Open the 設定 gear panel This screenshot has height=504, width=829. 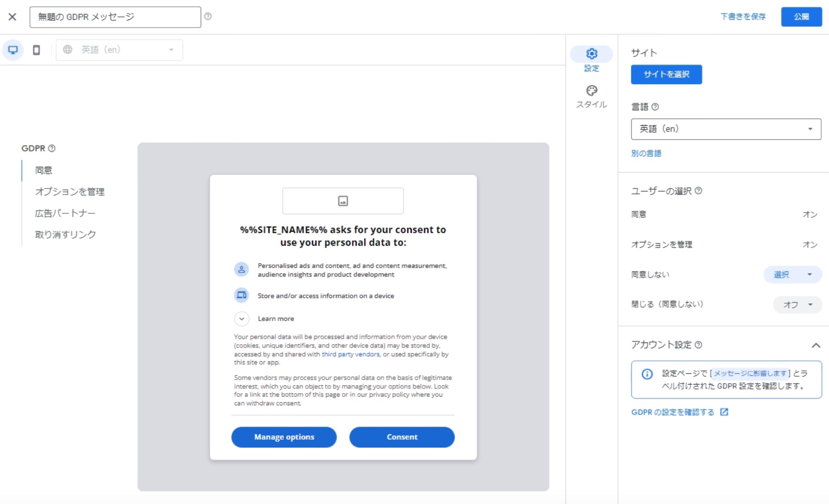coord(591,59)
